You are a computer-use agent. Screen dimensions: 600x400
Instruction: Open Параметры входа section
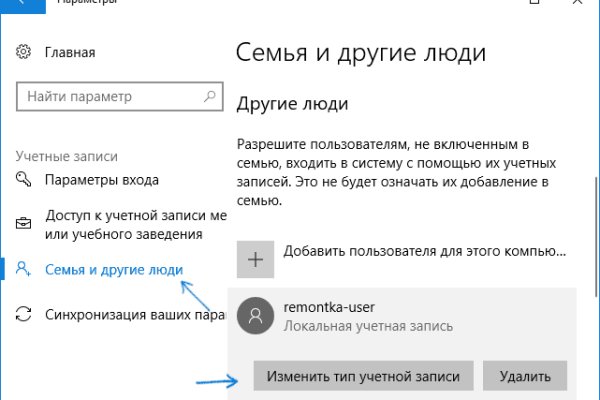coord(102,180)
